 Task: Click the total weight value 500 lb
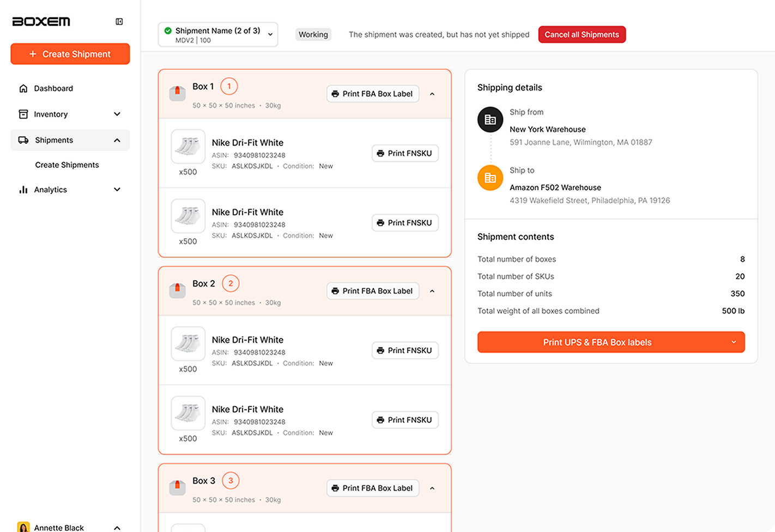pyautogui.click(x=733, y=311)
